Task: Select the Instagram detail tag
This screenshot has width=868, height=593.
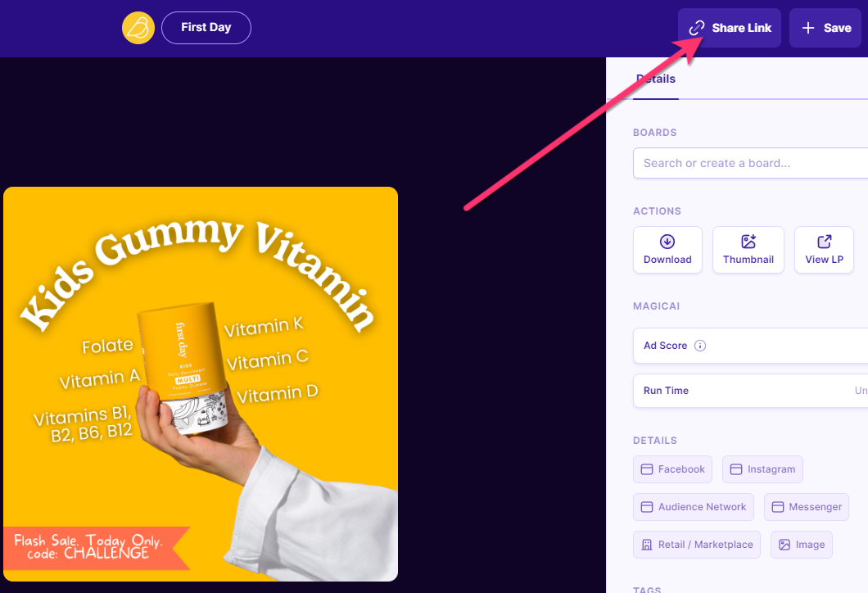Action: click(762, 469)
